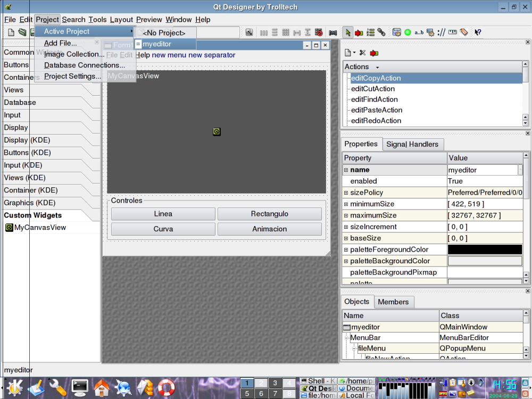Image resolution: width=532 pixels, height=399 pixels.
Task: Click the green circle toolbar icon
Action: pos(408,32)
